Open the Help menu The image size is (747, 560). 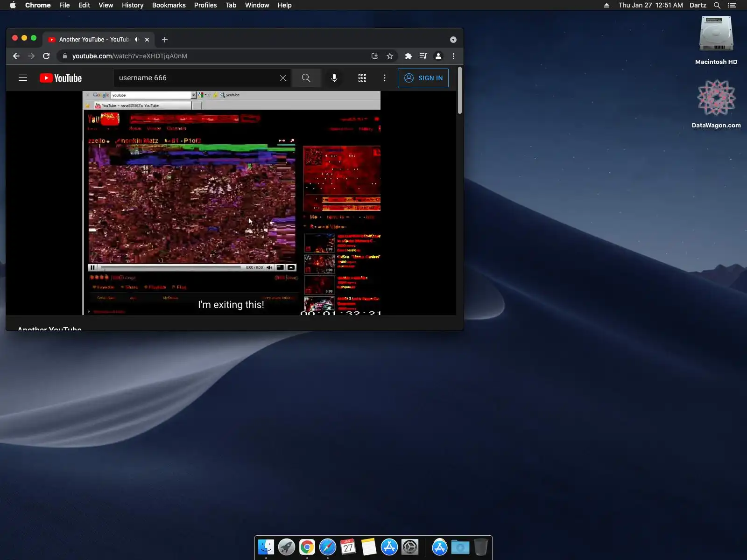[x=284, y=5]
